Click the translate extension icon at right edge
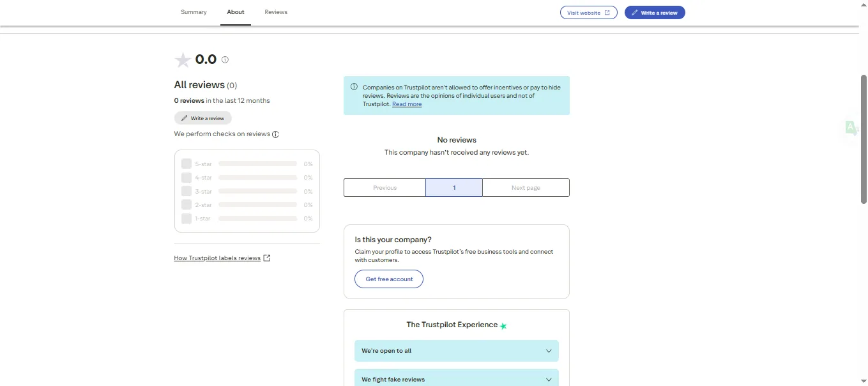This screenshot has width=868, height=386. click(851, 128)
